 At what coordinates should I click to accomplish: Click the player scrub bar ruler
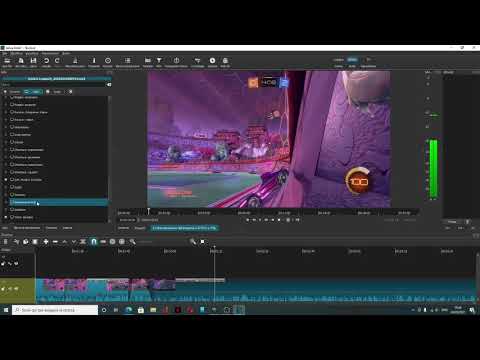tap(268, 212)
